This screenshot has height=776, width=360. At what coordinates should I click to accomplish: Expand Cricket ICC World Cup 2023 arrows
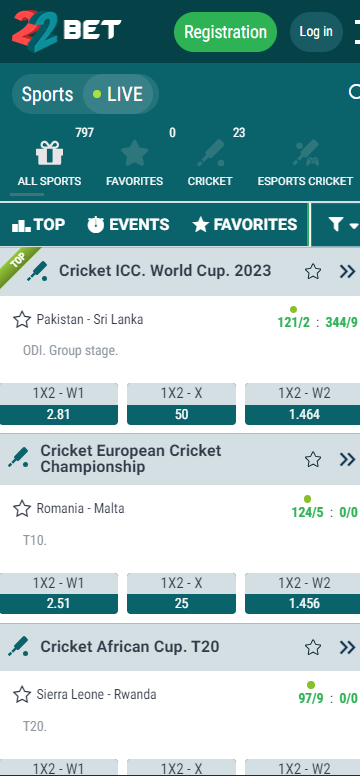point(348,271)
